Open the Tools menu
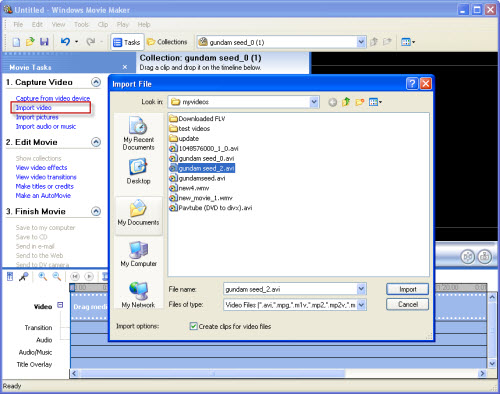Viewport: 500px width, 394px height. coord(81,24)
